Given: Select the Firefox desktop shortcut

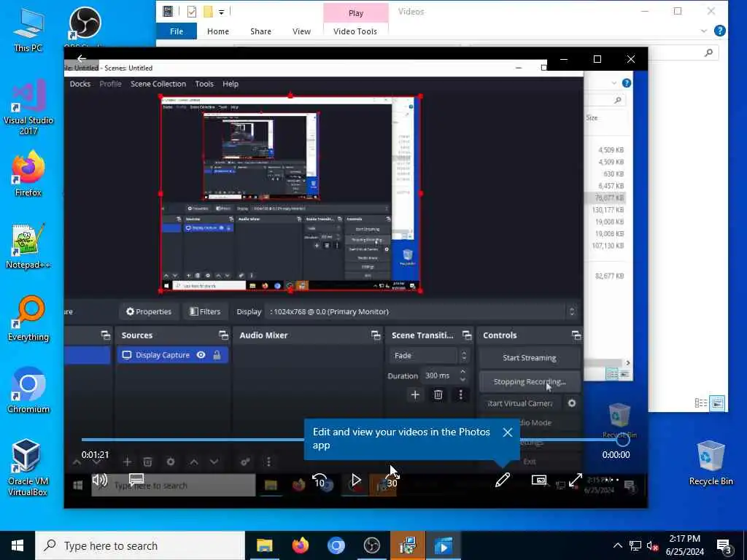Looking at the screenshot, I should [28, 174].
